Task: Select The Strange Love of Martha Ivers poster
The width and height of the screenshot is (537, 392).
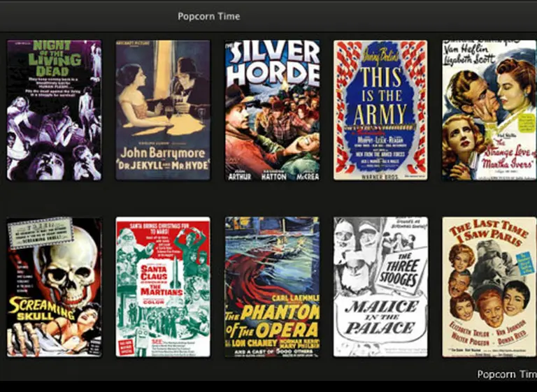Action: (489, 110)
